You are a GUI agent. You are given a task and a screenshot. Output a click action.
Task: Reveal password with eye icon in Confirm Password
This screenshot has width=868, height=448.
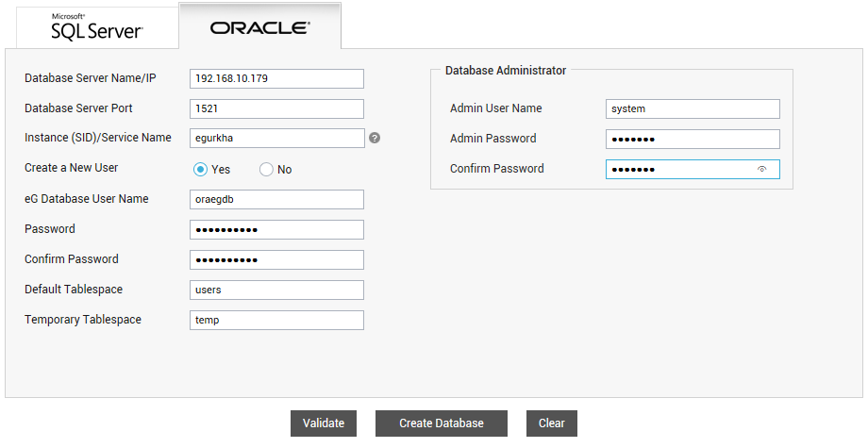(761, 169)
